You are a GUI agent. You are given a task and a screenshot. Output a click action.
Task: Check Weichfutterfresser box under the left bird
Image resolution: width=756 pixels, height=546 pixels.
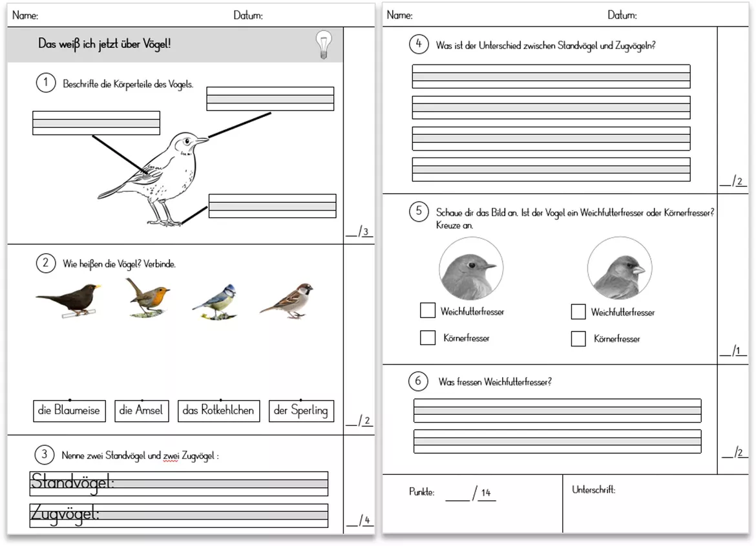click(428, 310)
